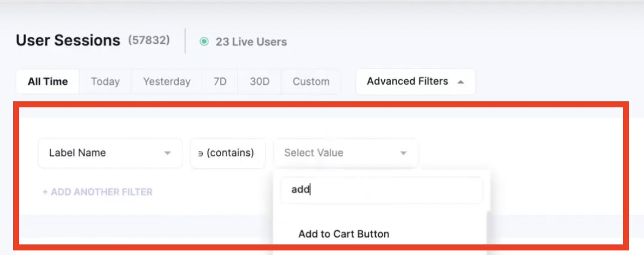The width and height of the screenshot is (644, 255).
Task: Click the arrow on Select Value dropdown
Action: (403, 153)
